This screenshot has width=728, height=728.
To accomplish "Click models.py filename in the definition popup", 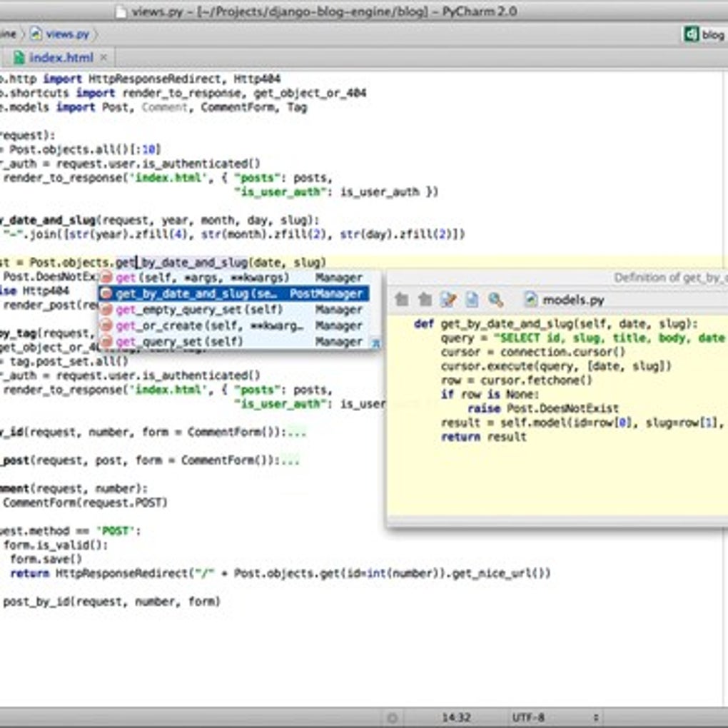I will pos(573,300).
